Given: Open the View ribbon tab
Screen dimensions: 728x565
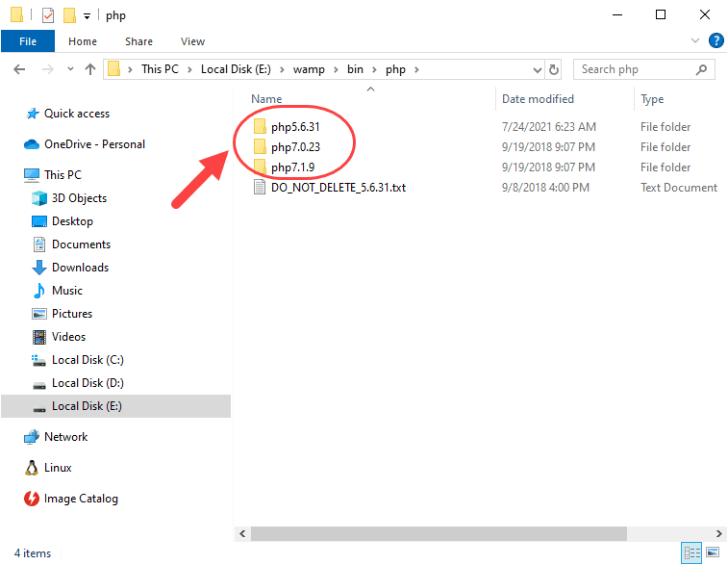Looking at the screenshot, I should click(192, 41).
